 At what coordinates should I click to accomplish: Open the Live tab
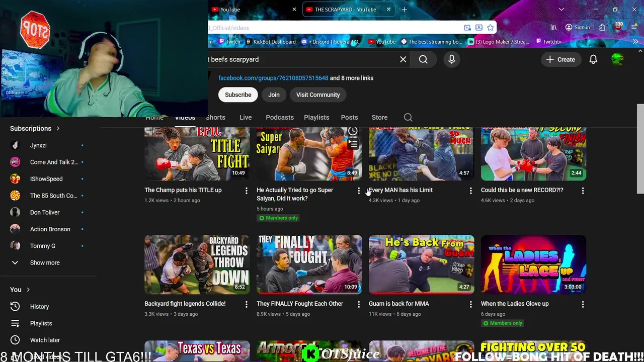pyautogui.click(x=246, y=117)
